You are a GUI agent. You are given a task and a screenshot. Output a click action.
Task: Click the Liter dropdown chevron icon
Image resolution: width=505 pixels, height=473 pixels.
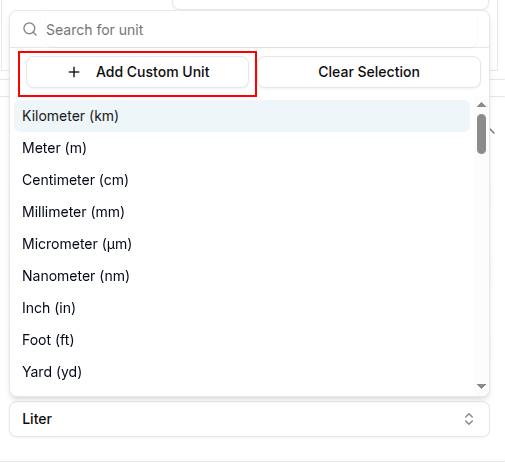point(469,419)
